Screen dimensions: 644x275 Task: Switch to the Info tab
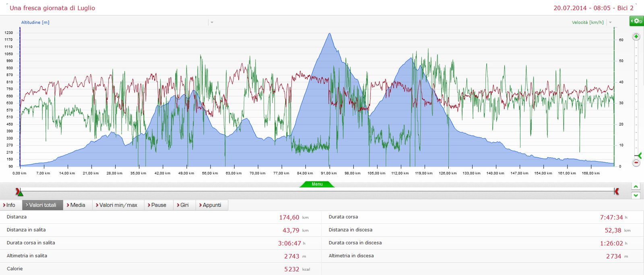(x=10, y=205)
